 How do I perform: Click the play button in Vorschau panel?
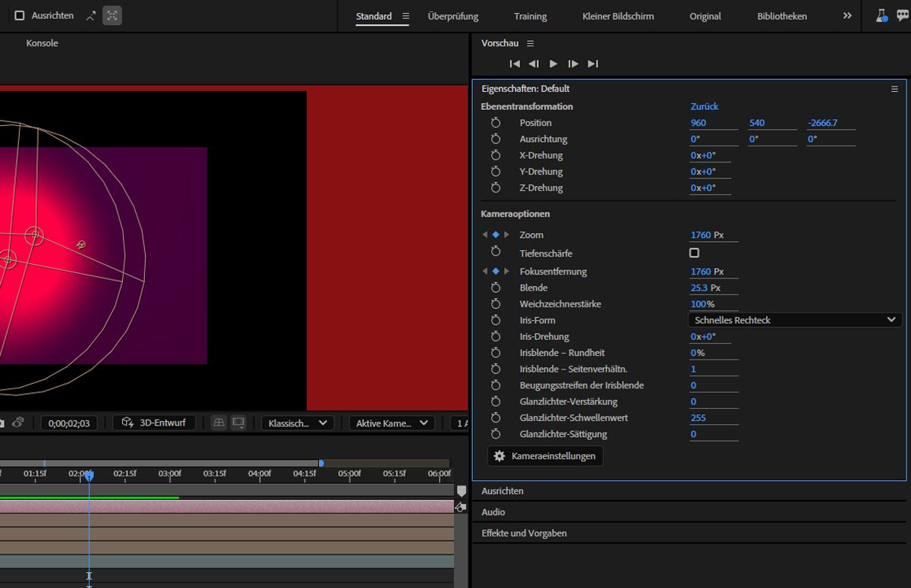(x=553, y=64)
